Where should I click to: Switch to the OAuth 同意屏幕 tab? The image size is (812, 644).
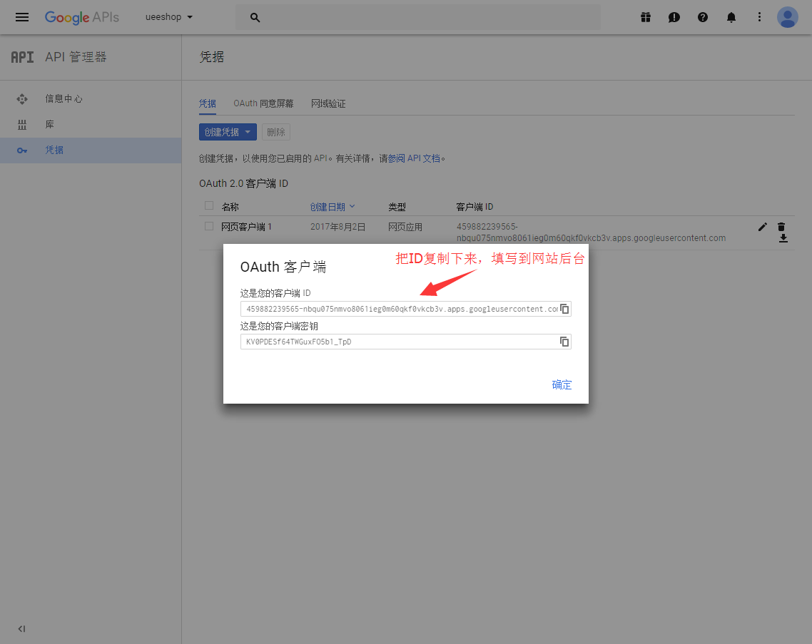[263, 103]
